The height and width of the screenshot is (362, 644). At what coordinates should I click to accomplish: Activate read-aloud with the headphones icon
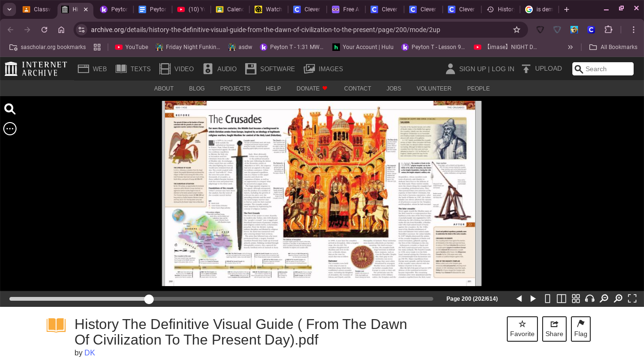(x=590, y=298)
